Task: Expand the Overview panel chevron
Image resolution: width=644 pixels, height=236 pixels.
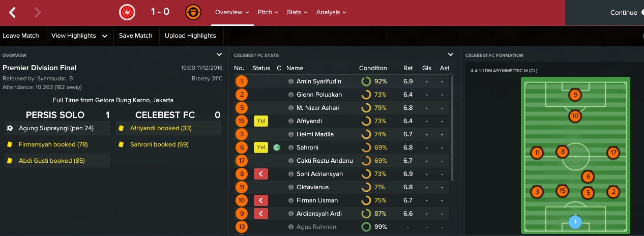Action: (x=219, y=54)
